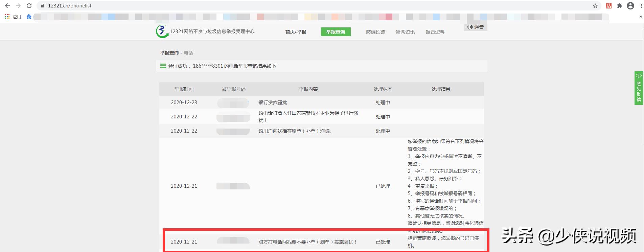Bookmark this page with the star icon
Viewport: 644px width, 252px height.
[x=595, y=6]
